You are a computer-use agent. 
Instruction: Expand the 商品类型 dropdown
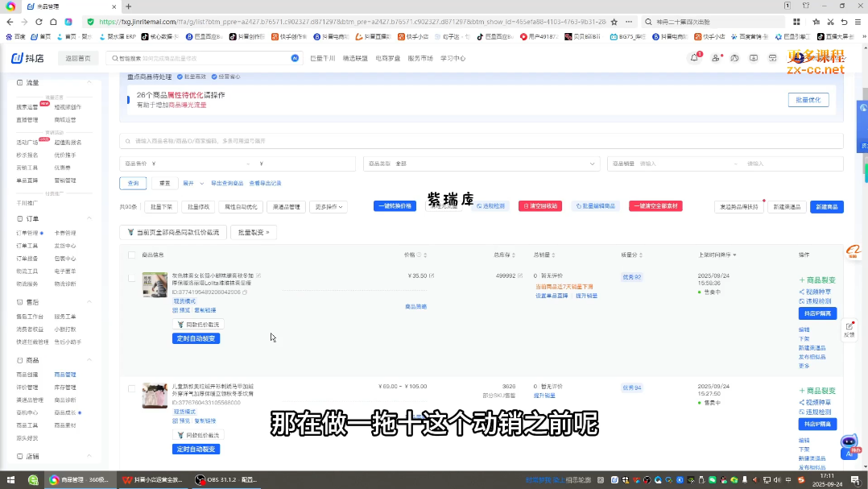(x=482, y=164)
